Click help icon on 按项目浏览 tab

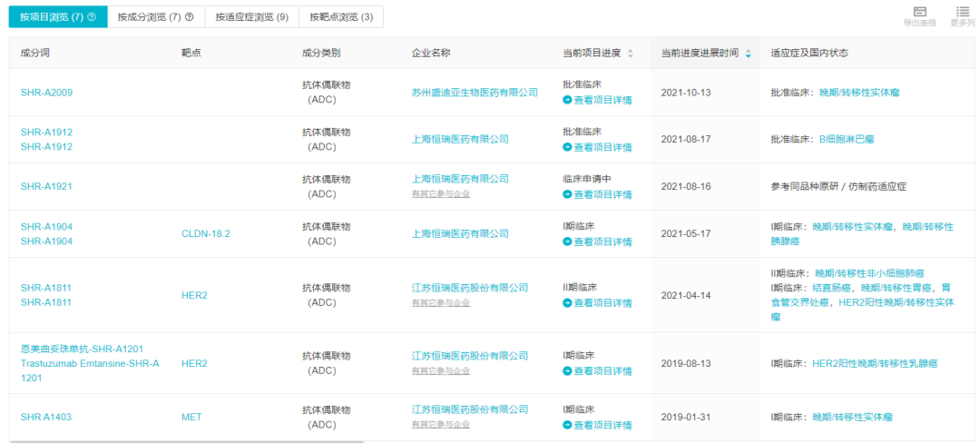[x=92, y=17]
